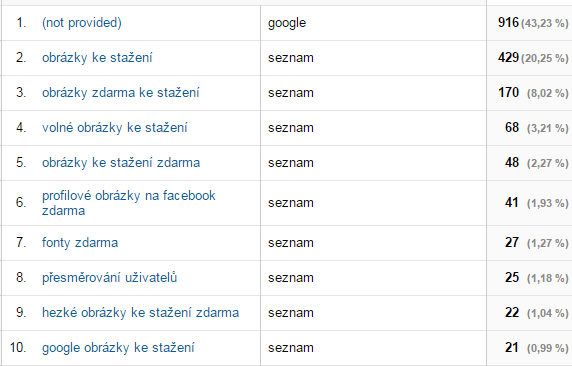Image resolution: width=572 pixels, height=366 pixels.
Task: Select 'volné obrázky ke stažení' keyword
Action: coord(115,128)
